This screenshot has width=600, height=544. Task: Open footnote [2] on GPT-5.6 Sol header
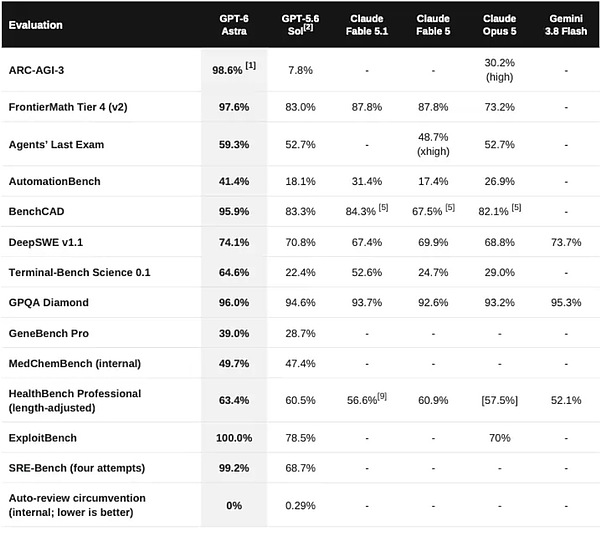(308, 28)
